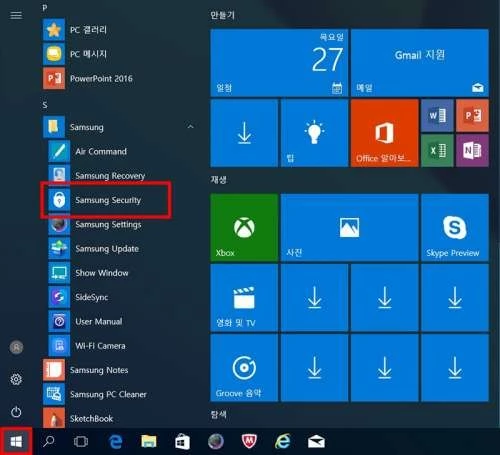Open the Mail app on the taskbar

(x=316, y=442)
